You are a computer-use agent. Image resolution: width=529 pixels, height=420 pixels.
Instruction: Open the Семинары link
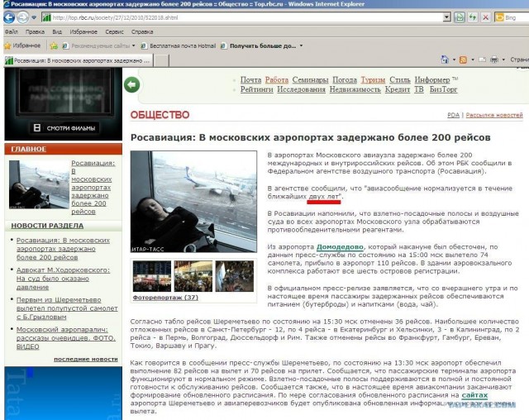pos(310,80)
